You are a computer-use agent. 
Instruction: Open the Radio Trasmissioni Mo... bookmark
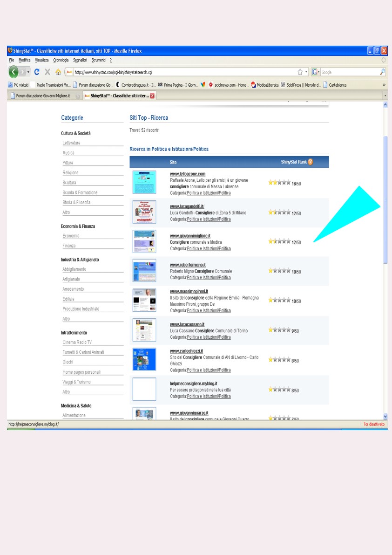pos(51,85)
